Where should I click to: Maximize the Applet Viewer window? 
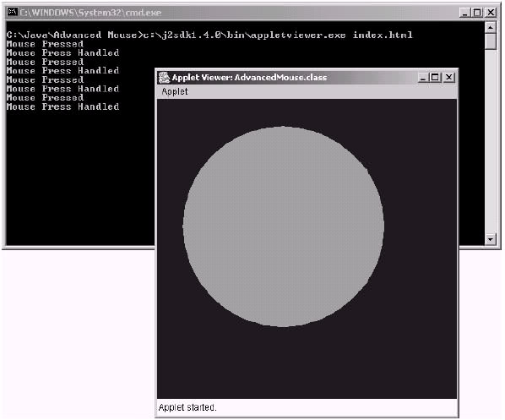435,78
